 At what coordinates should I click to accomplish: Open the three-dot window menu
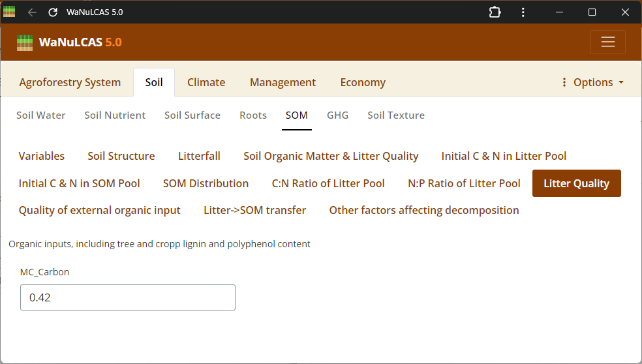523,12
